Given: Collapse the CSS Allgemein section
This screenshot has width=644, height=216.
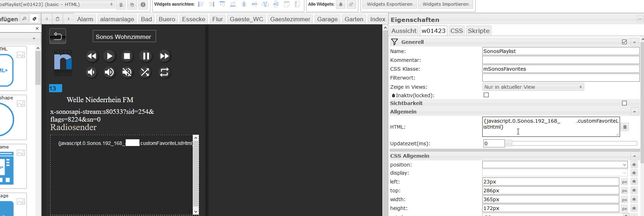Looking at the screenshot, I should click(634, 156).
